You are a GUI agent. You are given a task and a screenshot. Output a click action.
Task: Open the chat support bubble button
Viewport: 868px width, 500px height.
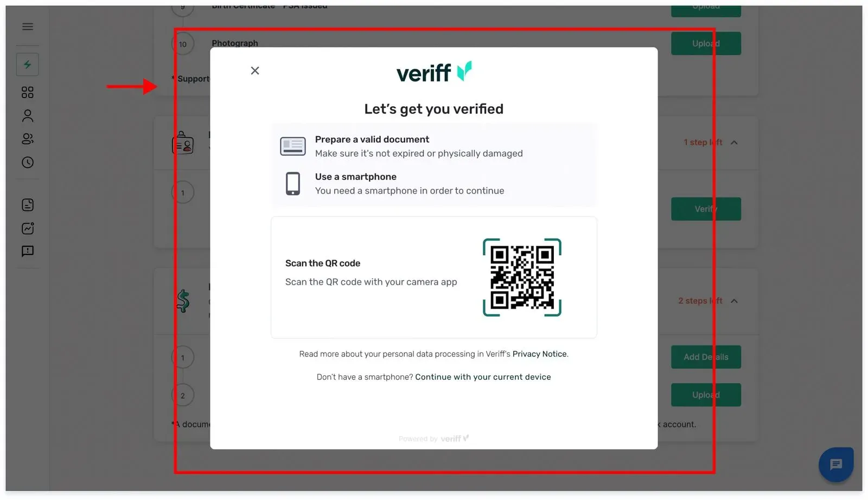click(x=836, y=464)
